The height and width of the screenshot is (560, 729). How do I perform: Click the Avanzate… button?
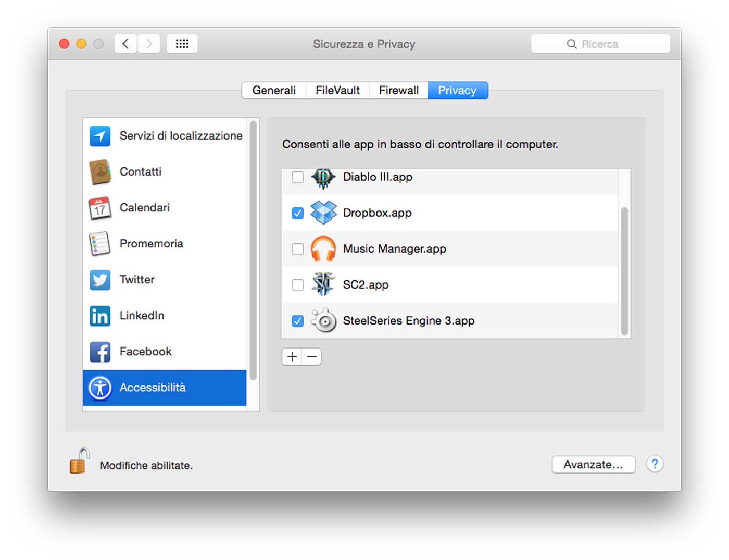594,464
